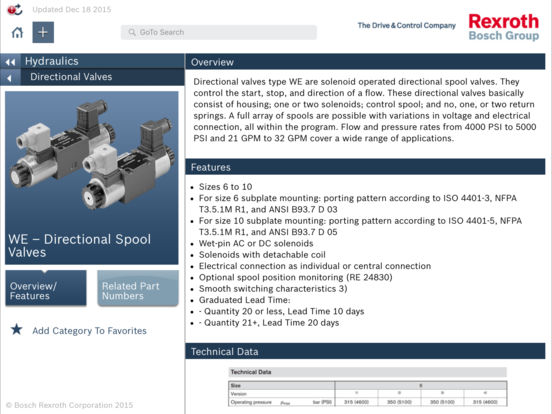Click the double-arrow back to Hydraulics
The width and height of the screenshot is (552, 414).
(10, 62)
